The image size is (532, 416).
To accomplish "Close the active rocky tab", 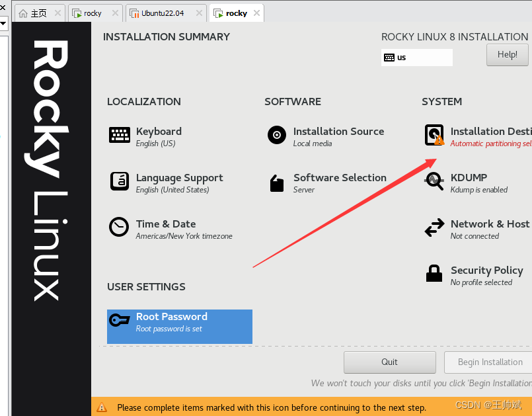I will [x=257, y=13].
